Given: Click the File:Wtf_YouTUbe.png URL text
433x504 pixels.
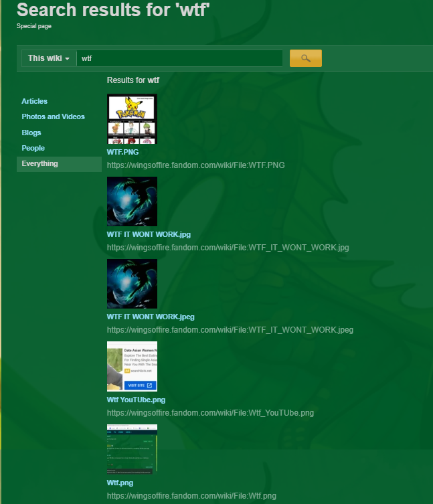Looking at the screenshot, I should tap(210, 413).
